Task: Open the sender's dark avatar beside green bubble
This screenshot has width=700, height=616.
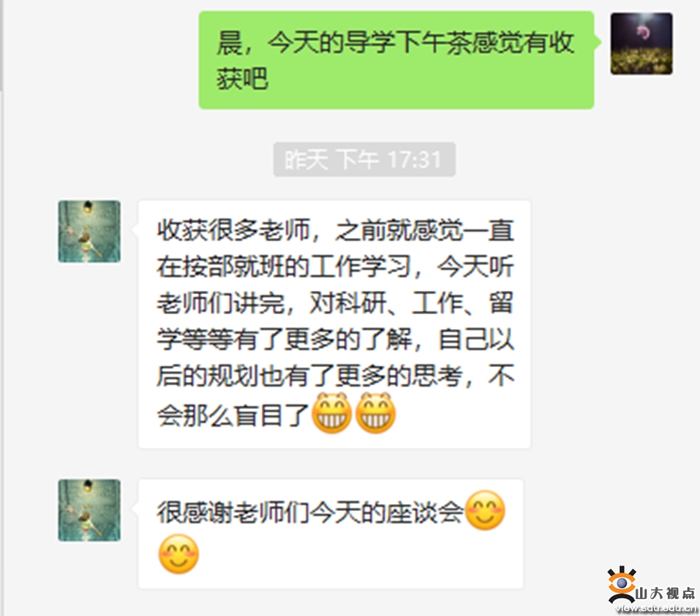Action: 642,44
